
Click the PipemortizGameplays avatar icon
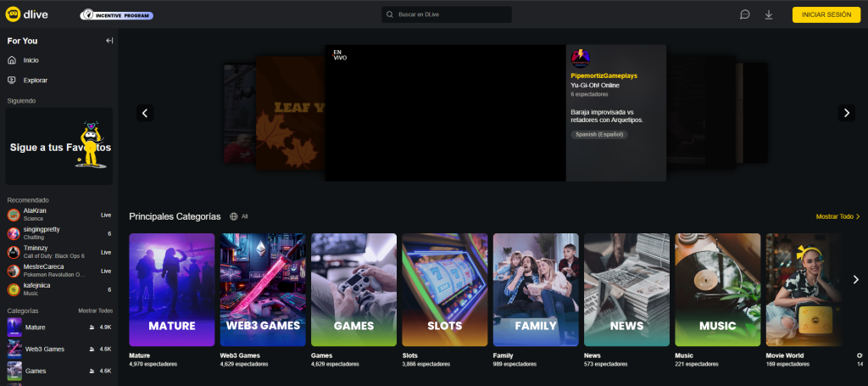[581, 59]
